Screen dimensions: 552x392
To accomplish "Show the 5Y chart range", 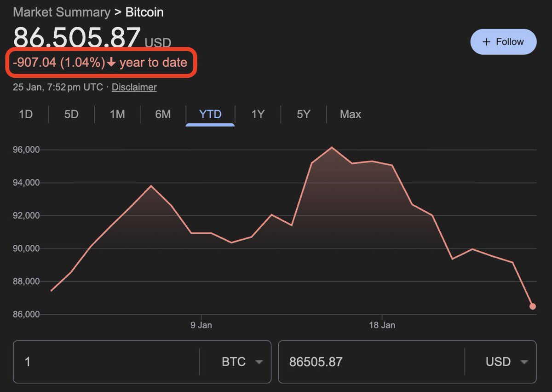I will pos(303,115).
